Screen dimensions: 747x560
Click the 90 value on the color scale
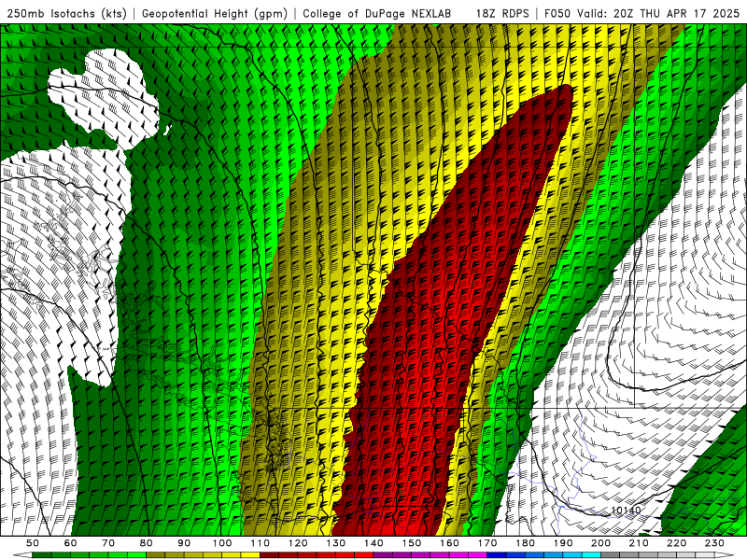pos(184,543)
